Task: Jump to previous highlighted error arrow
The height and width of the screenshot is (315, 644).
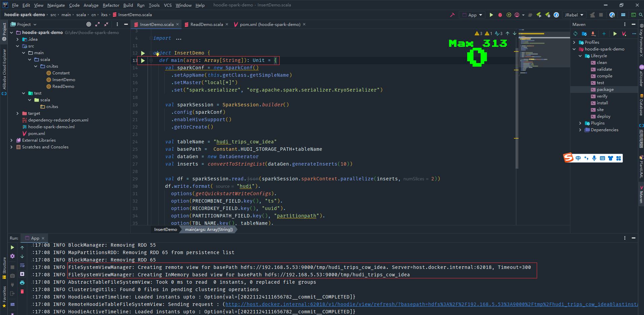Action: pyautogui.click(x=508, y=33)
